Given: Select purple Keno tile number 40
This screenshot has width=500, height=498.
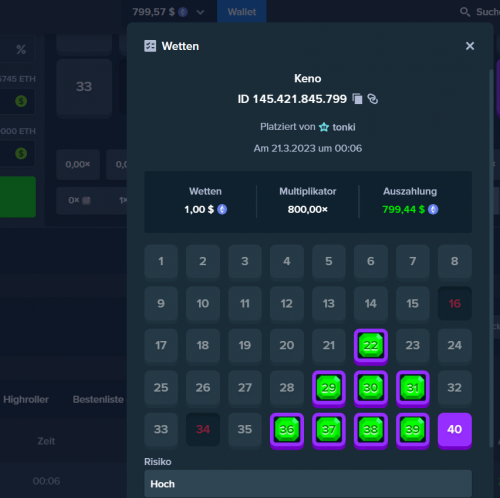Looking at the screenshot, I should [x=455, y=430].
